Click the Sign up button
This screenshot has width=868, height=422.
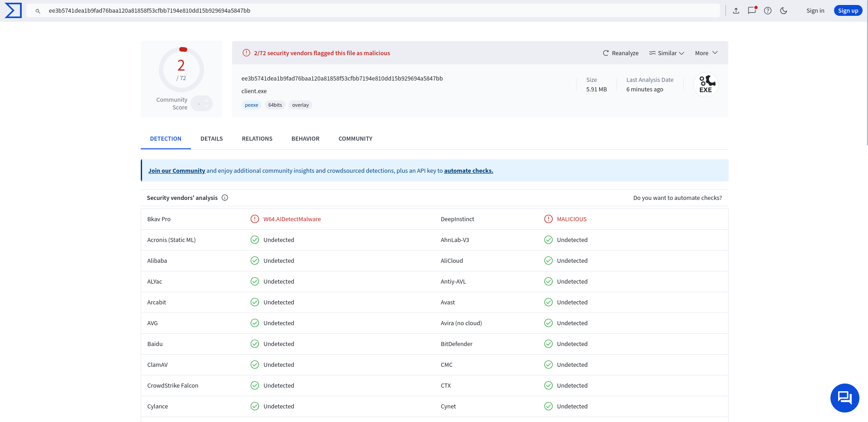coord(848,10)
